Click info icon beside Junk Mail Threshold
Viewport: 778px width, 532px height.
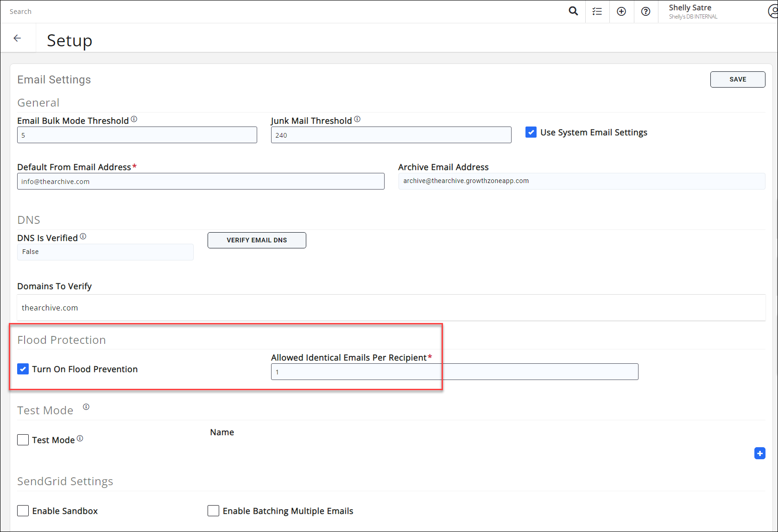click(x=357, y=120)
